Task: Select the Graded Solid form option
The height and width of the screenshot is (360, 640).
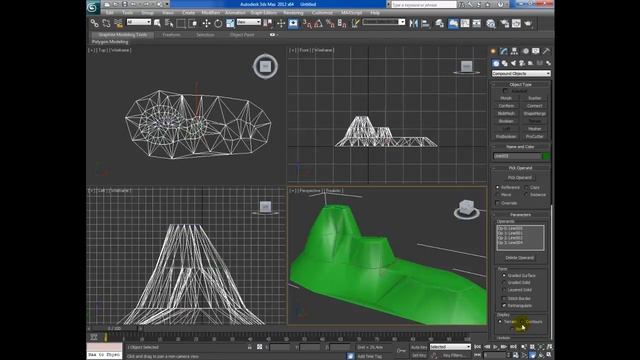Action: pos(504,282)
